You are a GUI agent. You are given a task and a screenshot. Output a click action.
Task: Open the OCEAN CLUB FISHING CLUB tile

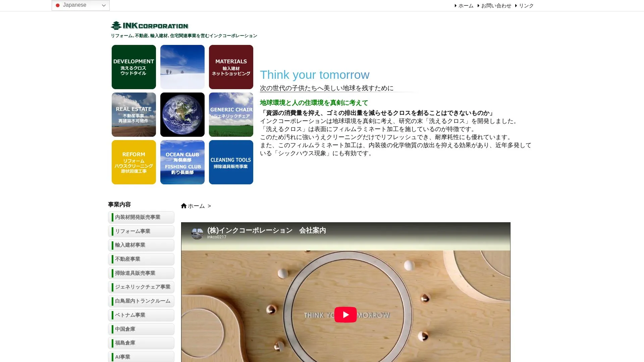click(182, 162)
